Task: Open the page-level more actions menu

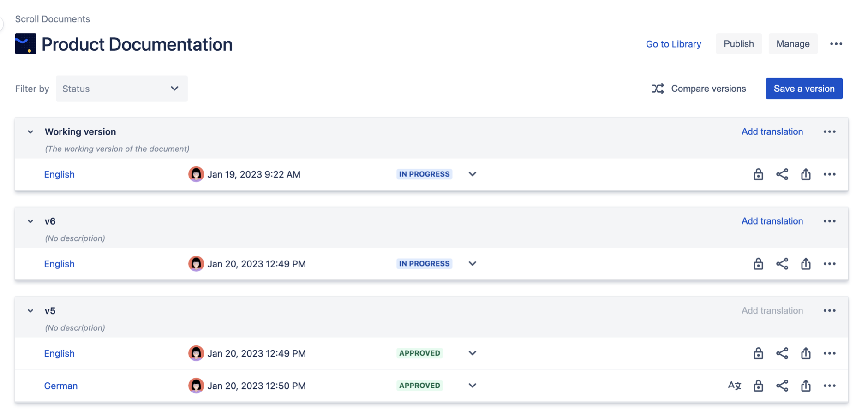Action: coord(837,44)
